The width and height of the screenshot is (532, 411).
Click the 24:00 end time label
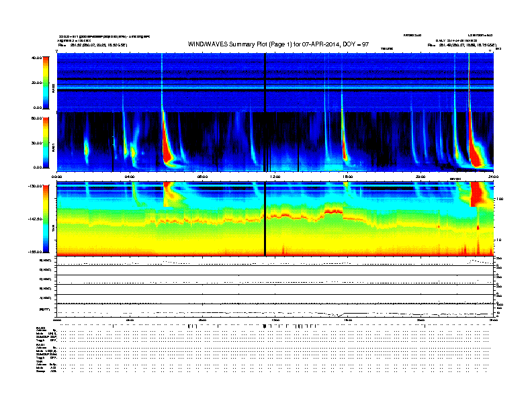click(492, 177)
